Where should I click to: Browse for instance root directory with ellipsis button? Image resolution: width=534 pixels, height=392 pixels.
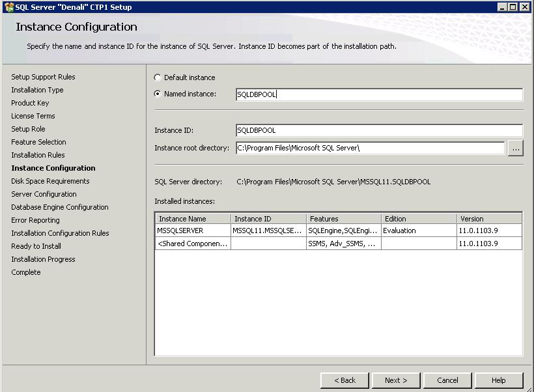pos(516,148)
